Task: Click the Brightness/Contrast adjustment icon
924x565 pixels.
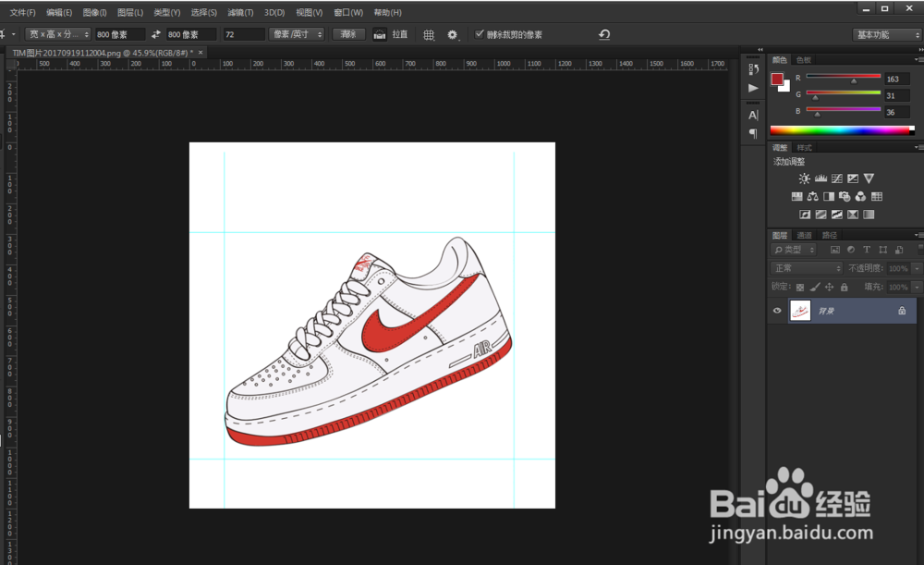Action: click(805, 178)
